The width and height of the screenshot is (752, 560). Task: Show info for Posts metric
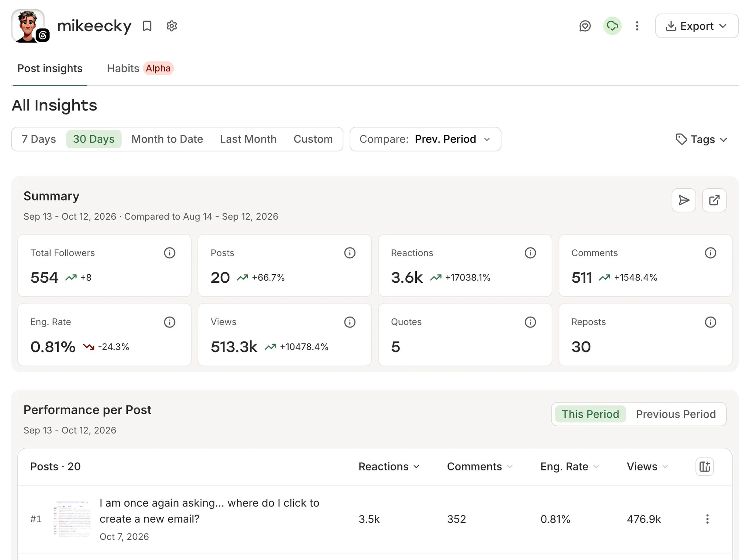tap(350, 253)
